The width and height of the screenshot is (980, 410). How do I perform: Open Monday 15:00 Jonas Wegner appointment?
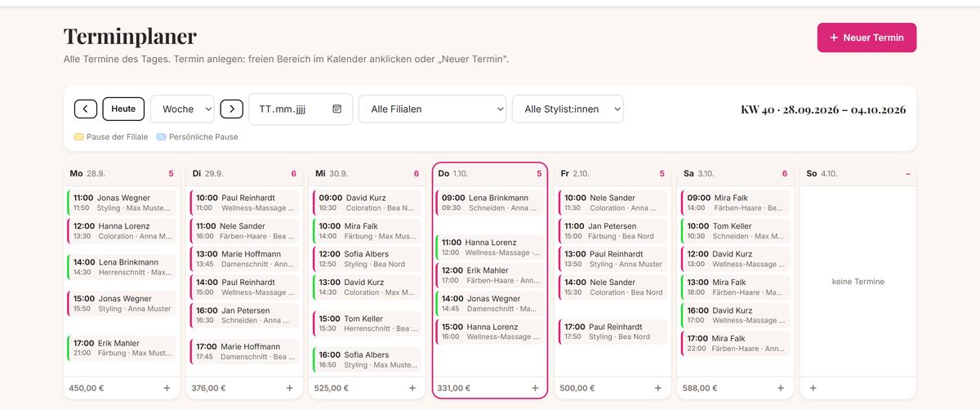[x=122, y=304]
